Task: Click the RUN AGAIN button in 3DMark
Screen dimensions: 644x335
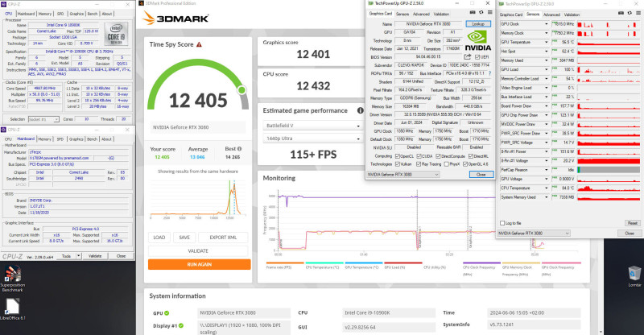Action: [x=199, y=264]
